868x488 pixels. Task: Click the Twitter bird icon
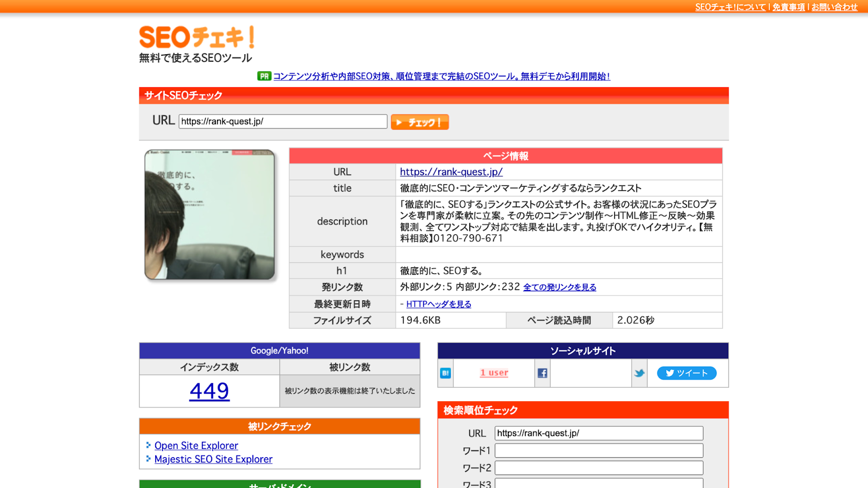(x=640, y=373)
